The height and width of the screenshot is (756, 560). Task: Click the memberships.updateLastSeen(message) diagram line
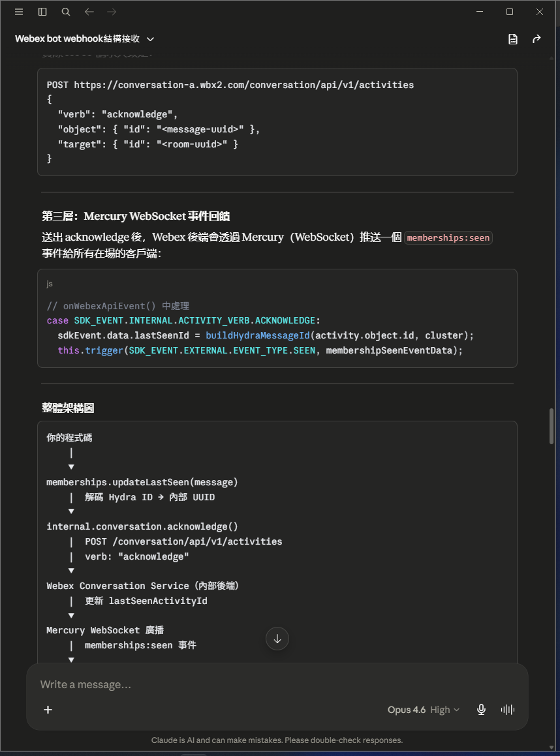pyautogui.click(x=142, y=482)
